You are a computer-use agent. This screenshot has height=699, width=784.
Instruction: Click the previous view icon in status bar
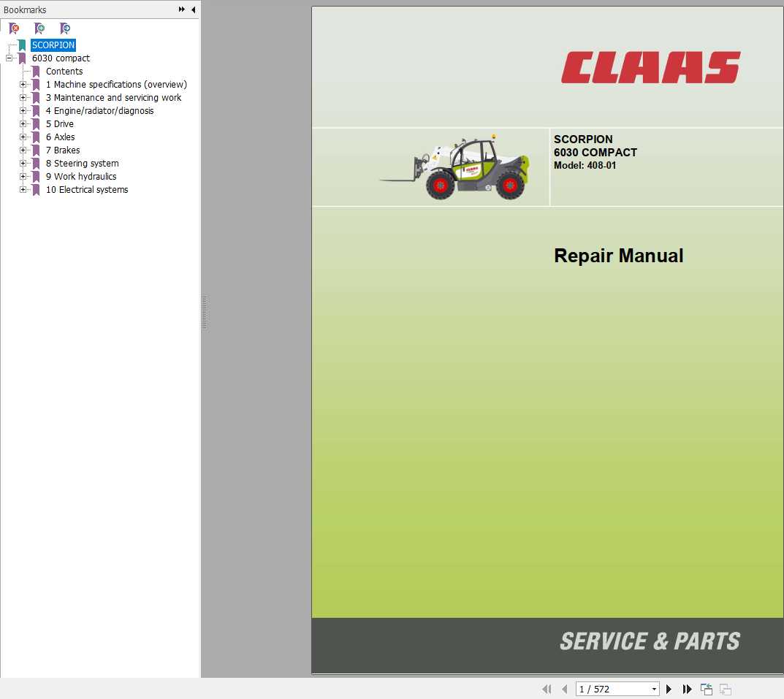[707, 689]
